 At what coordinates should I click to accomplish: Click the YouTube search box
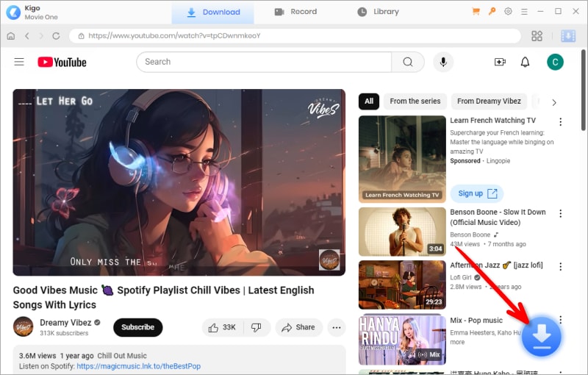(264, 62)
